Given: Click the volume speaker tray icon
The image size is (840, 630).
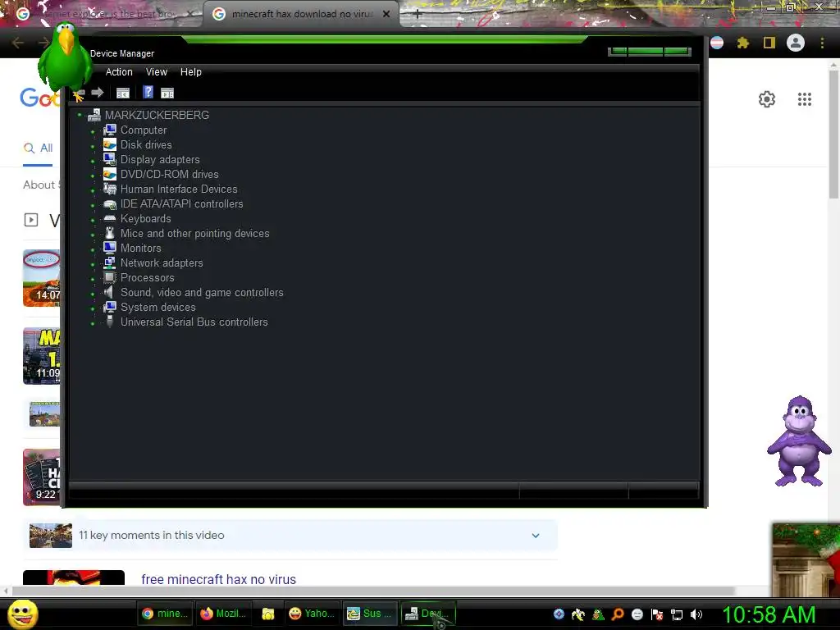Looking at the screenshot, I should pos(696,614).
